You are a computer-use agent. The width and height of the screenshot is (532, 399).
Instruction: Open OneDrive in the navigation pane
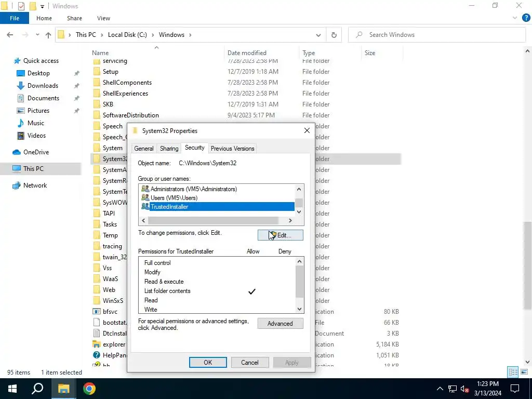point(36,152)
